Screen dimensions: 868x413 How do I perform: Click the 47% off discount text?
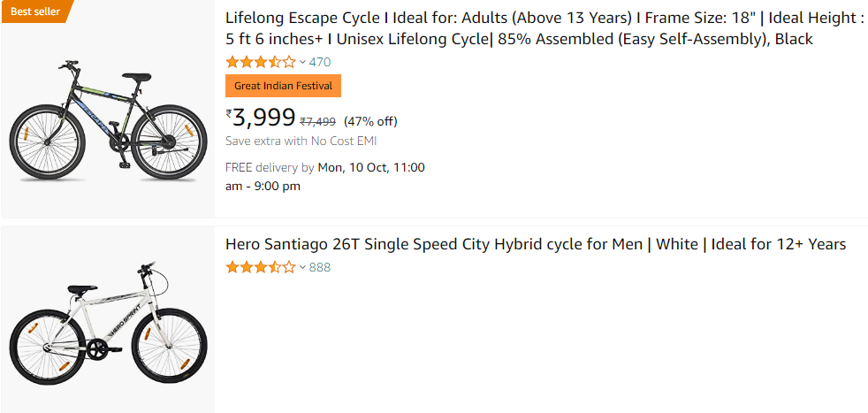pyautogui.click(x=370, y=121)
